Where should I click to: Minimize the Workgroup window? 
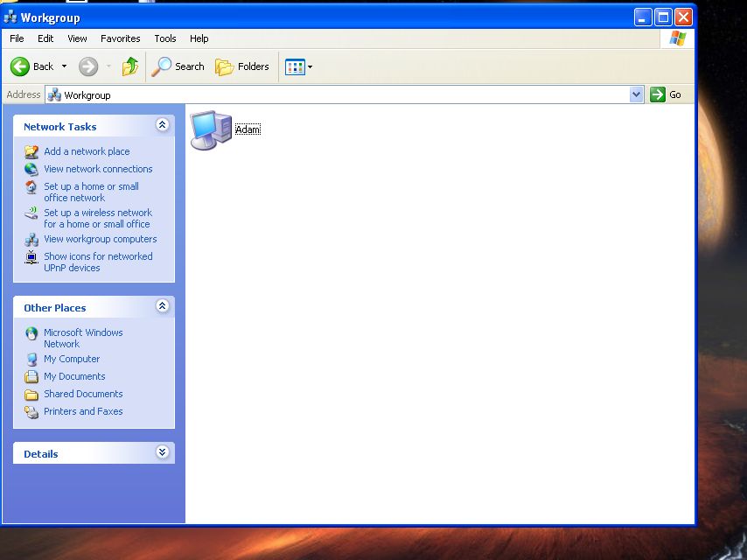pos(642,17)
